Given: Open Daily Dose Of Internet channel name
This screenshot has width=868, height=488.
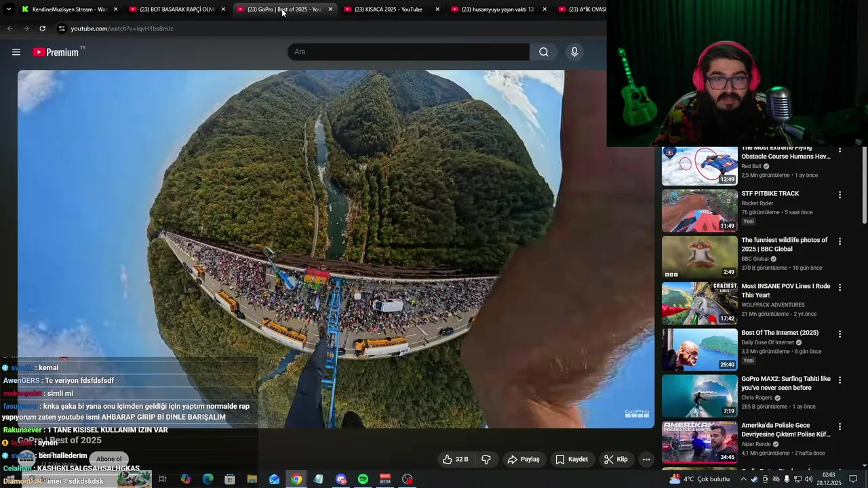Looking at the screenshot, I should [768, 342].
